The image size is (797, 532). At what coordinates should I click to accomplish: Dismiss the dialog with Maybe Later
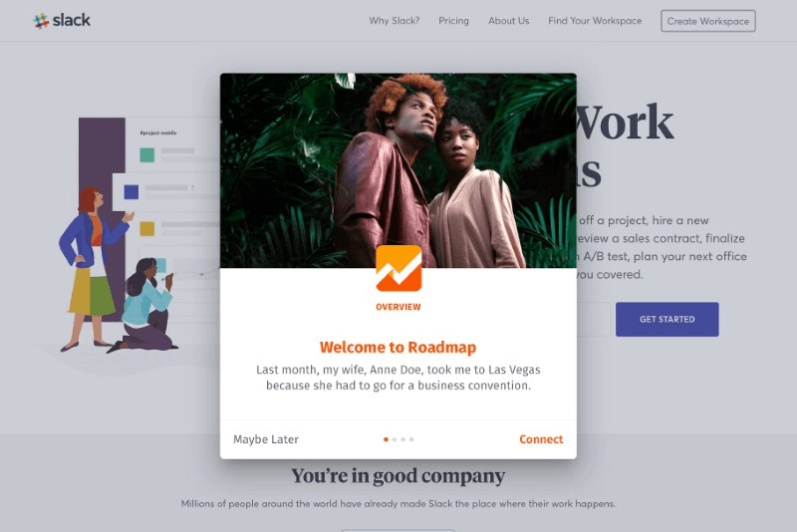tap(266, 439)
